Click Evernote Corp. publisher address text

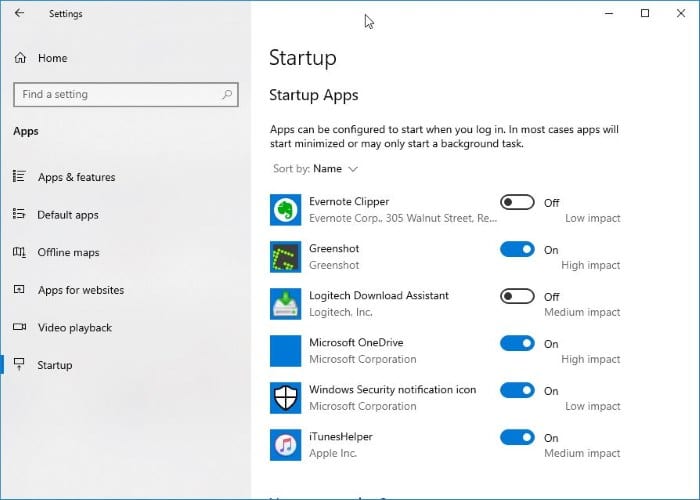tap(403, 218)
